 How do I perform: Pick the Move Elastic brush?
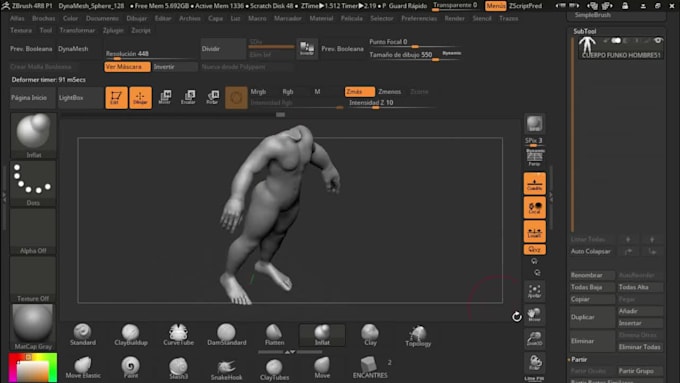click(83, 367)
